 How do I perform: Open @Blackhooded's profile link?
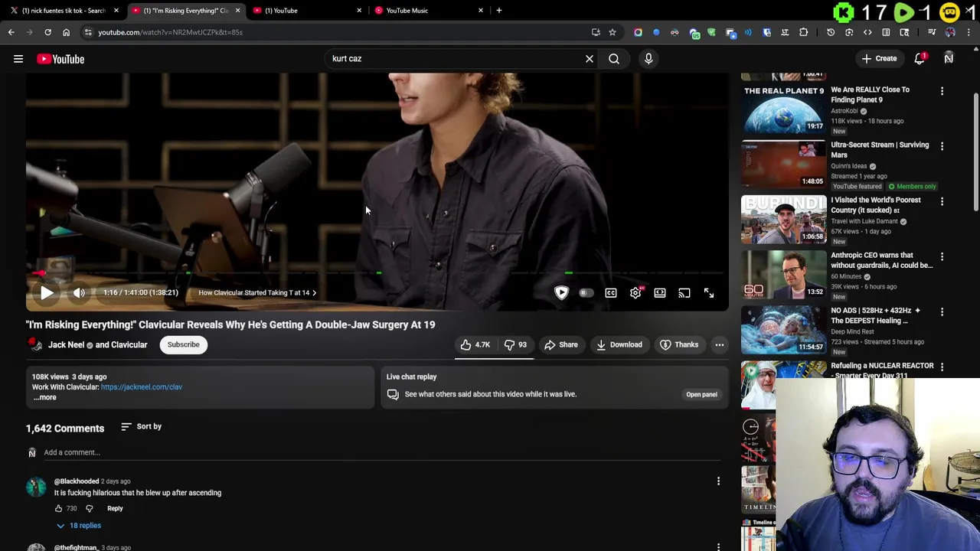click(x=77, y=481)
